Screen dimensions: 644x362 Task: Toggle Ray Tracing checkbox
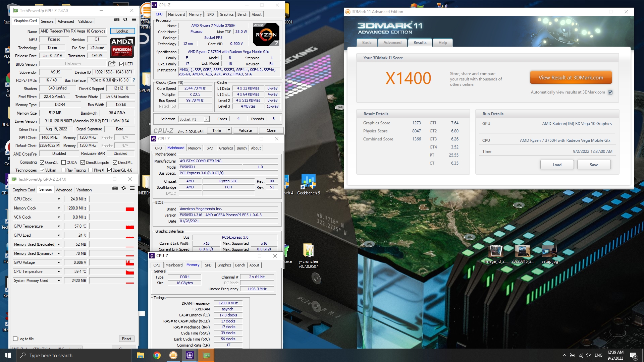[63, 170]
